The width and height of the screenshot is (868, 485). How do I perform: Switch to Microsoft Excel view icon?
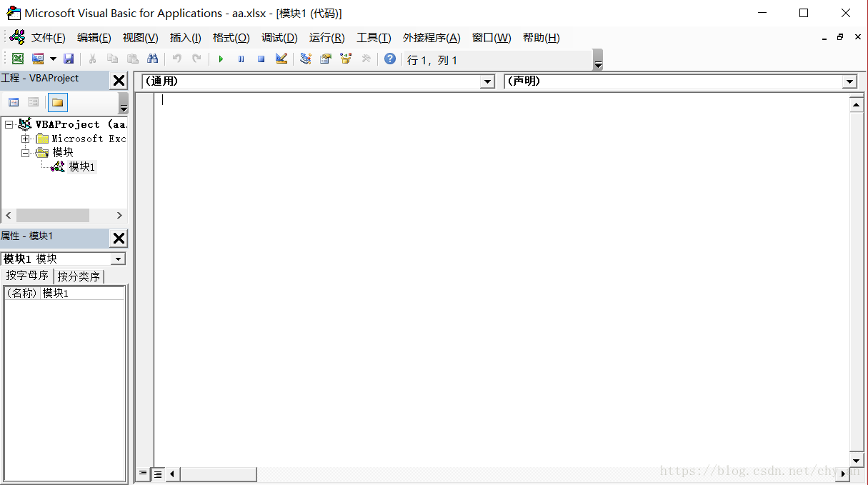pos(18,59)
